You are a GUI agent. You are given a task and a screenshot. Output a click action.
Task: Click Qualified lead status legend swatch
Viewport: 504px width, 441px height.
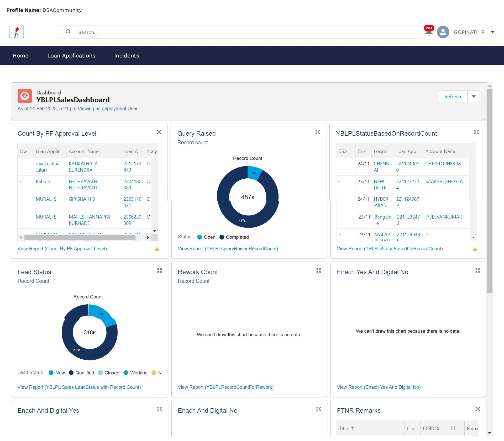[x=71, y=373]
